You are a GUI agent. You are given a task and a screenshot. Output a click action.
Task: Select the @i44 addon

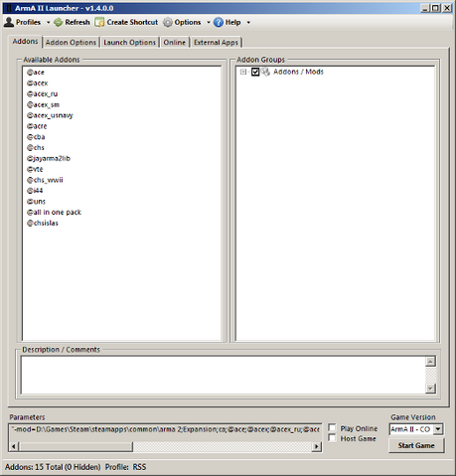pyautogui.click(x=35, y=191)
